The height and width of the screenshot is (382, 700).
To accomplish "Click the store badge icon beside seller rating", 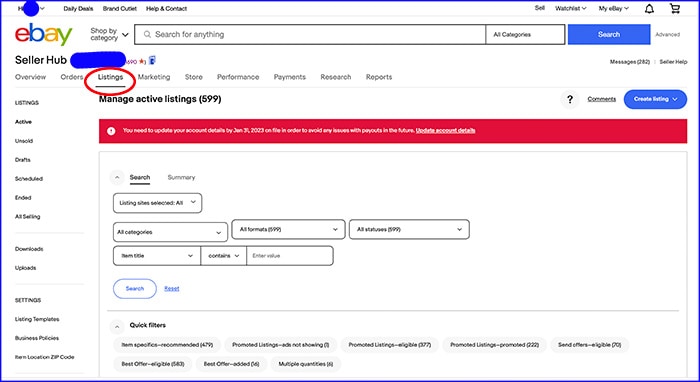I will 152,60.
